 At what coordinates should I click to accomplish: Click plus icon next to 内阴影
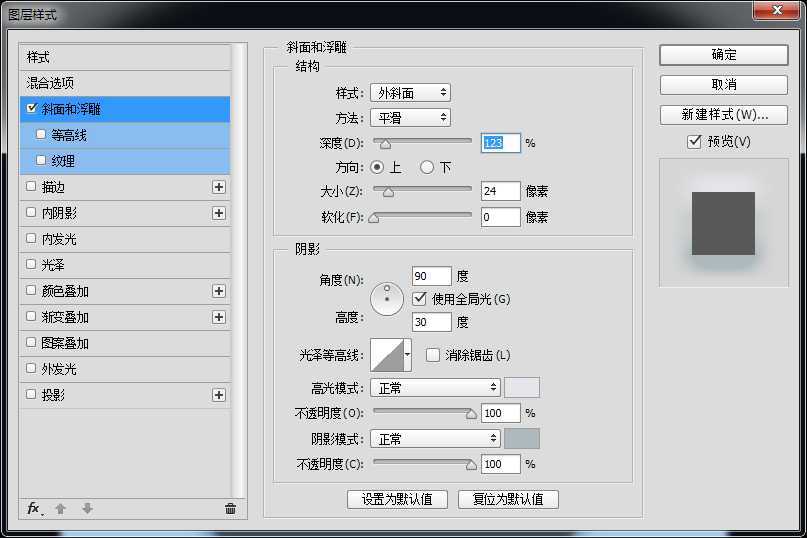(x=219, y=213)
